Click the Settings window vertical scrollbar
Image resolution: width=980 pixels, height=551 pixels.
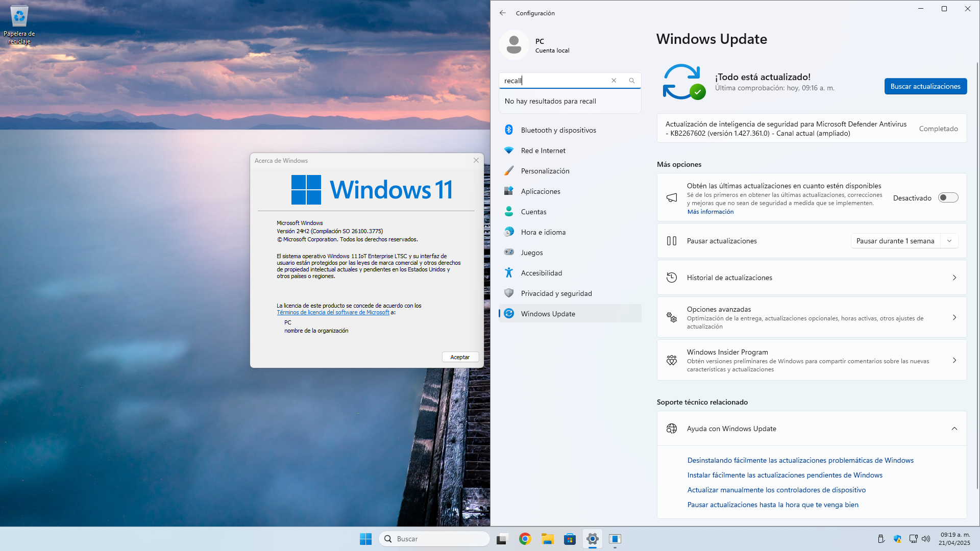pyautogui.click(x=977, y=275)
